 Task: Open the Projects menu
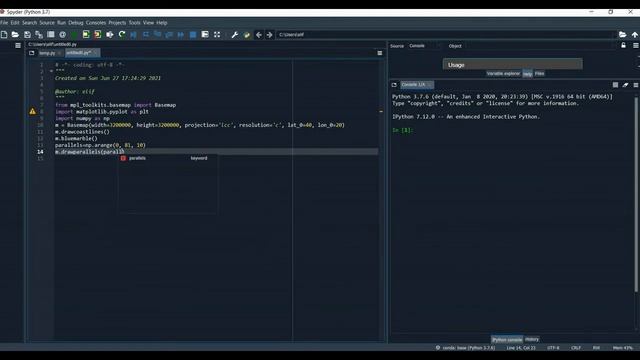[117, 23]
